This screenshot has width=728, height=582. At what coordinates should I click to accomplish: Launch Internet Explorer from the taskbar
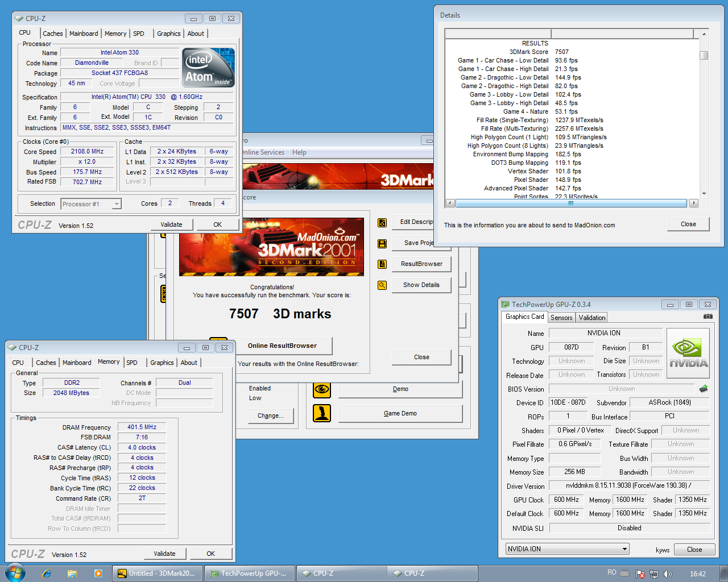coord(47,573)
